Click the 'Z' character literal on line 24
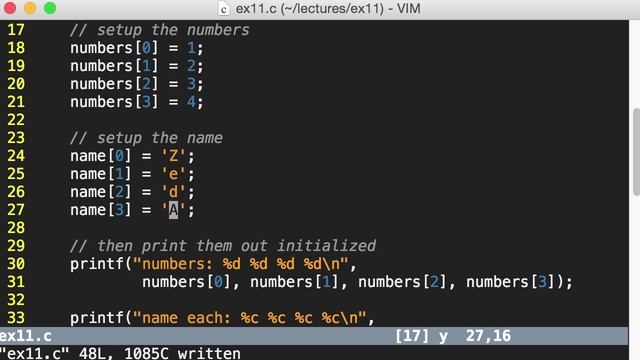This screenshot has height=360, width=640. point(173,156)
